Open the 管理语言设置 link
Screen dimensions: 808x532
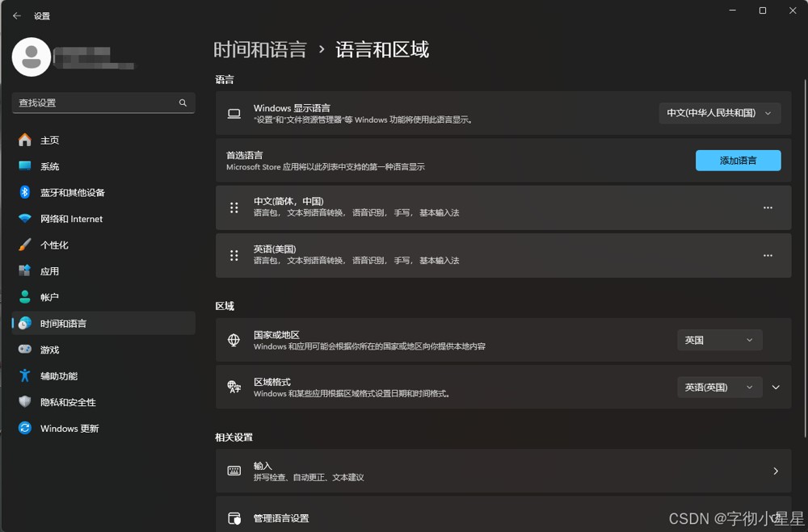[503, 514]
